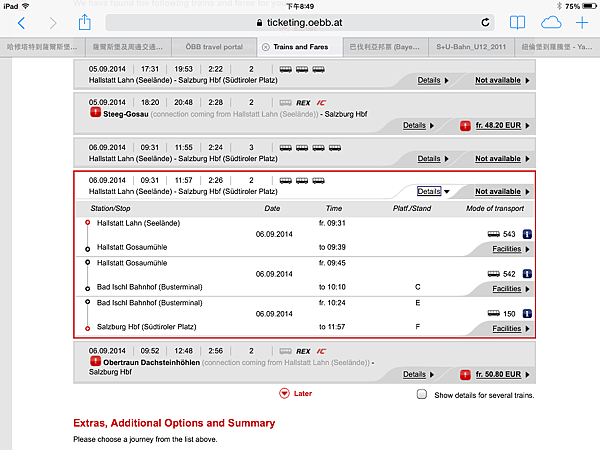Click Obertraun Dachsteinhöhlen station name
600x450 pixels.
pyautogui.click(x=152, y=362)
